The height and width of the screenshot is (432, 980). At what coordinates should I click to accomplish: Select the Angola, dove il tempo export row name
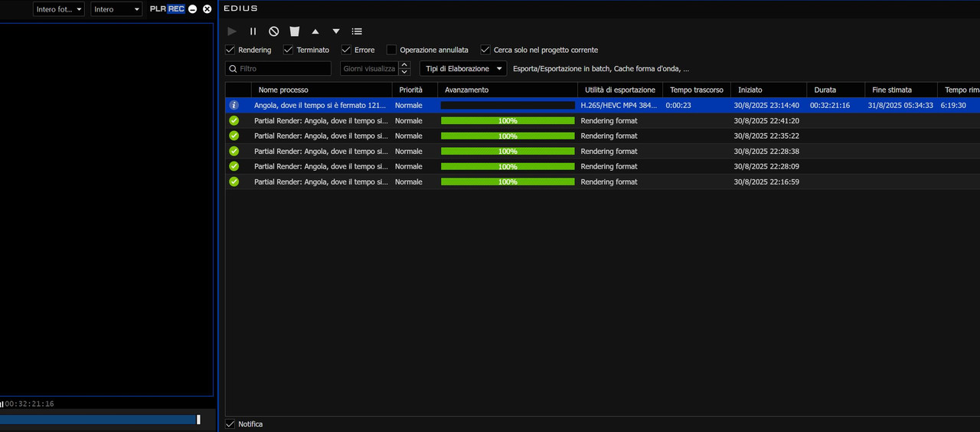320,105
